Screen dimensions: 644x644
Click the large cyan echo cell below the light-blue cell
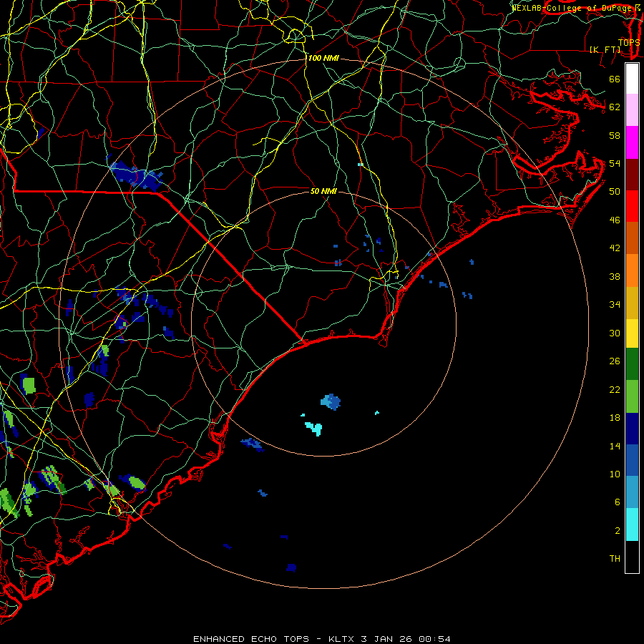[x=314, y=429]
